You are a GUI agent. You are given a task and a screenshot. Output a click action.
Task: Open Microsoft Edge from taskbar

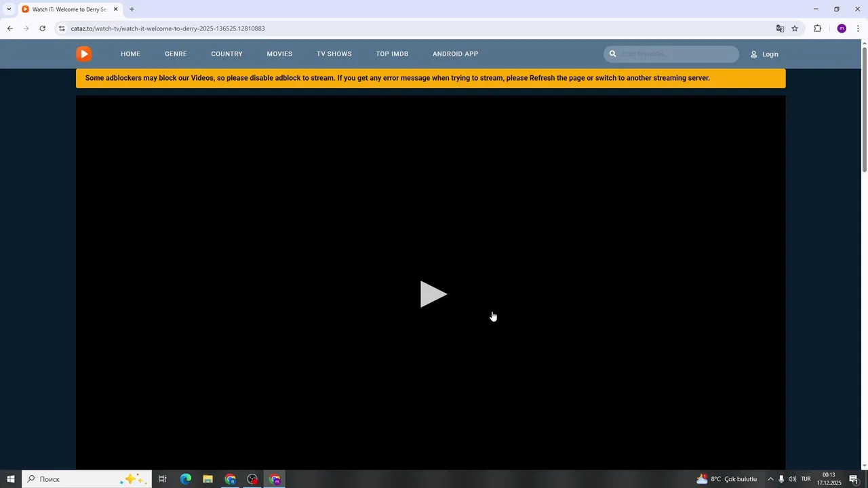(x=185, y=479)
